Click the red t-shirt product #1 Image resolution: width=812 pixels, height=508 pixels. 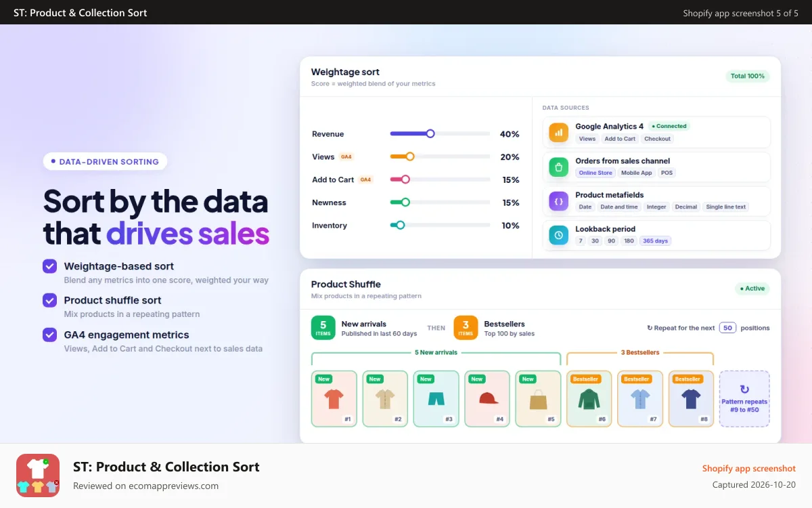coord(334,399)
